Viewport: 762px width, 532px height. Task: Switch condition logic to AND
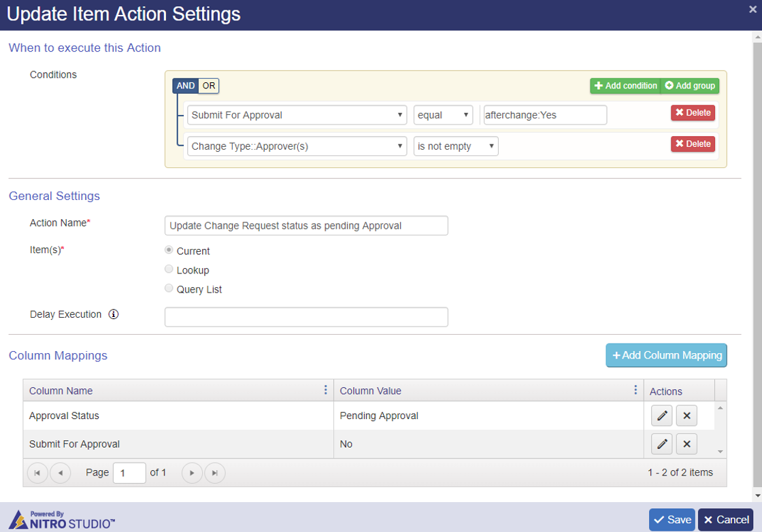coord(186,86)
